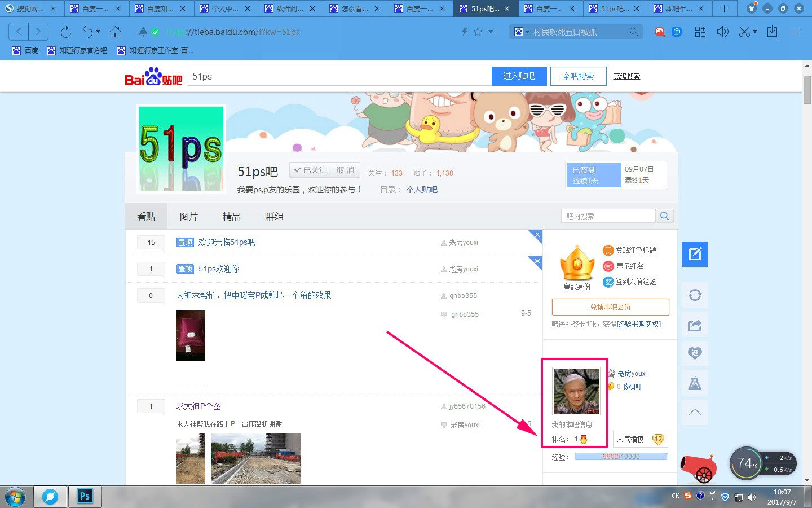The height and width of the screenshot is (508, 812).
Task: Switch to the 精品 tab
Action: [231, 216]
